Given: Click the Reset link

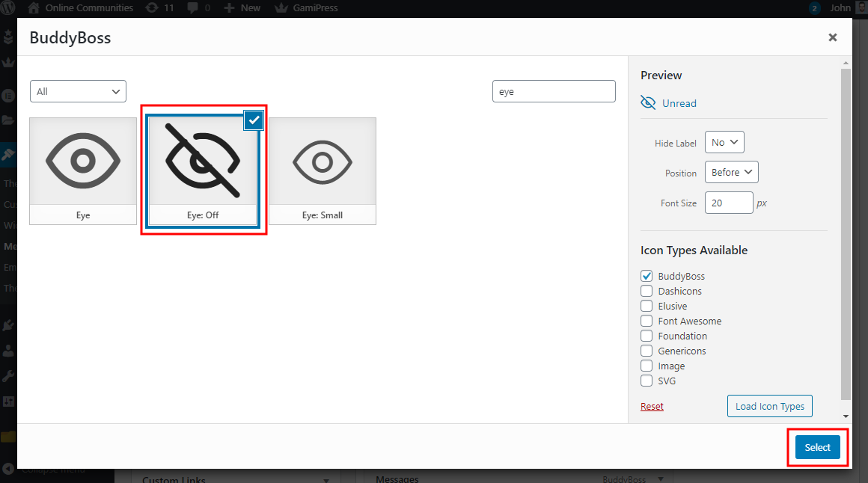Looking at the screenshot, I should [x=652, y=406].
